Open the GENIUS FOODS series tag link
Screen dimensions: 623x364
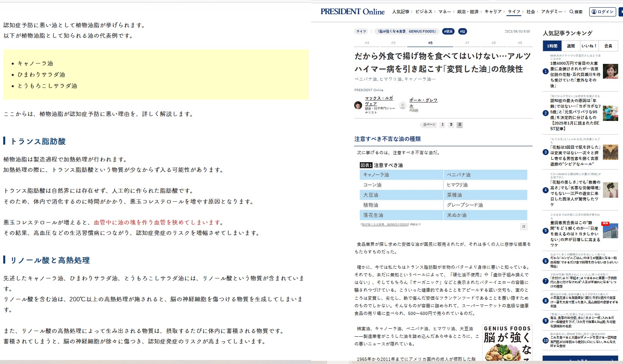(x=407, y=31)
